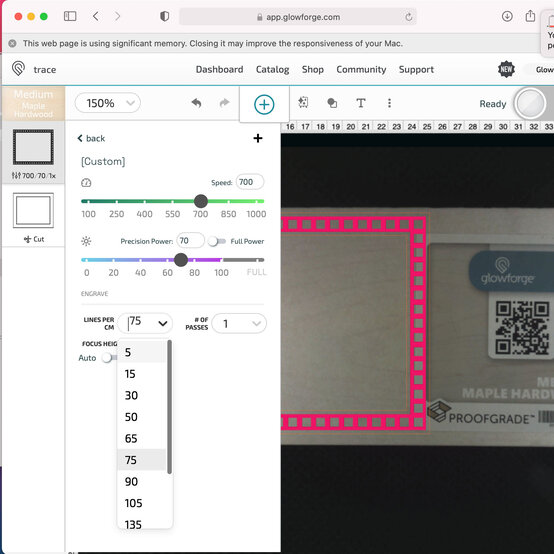Click the add artwork plus circle icon
Viewport: 554px width, 554px height.
point(264,104)
